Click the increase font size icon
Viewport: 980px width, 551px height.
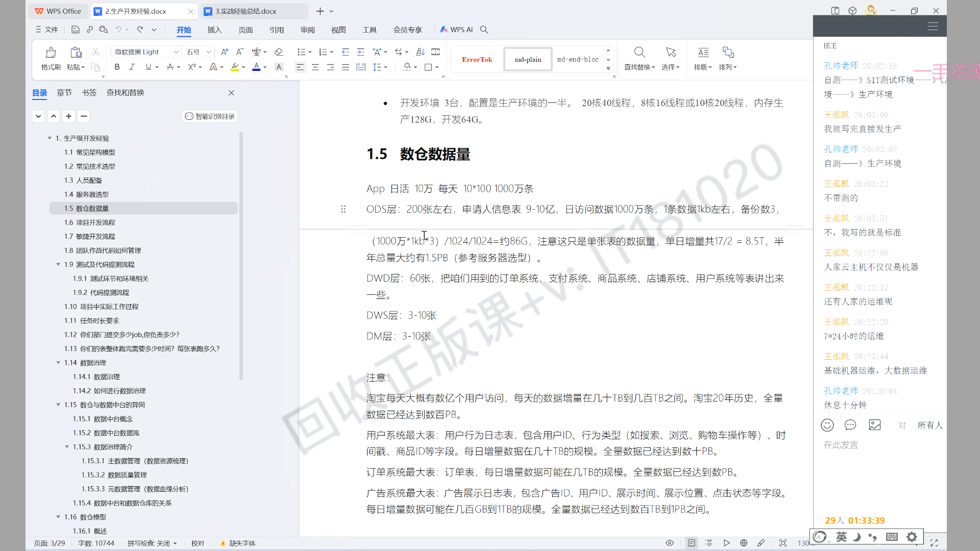point(225,52)
